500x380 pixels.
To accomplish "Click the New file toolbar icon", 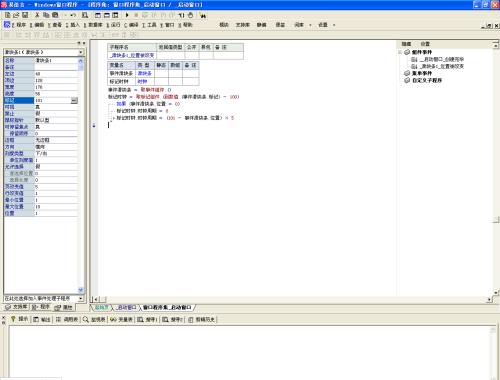I will 8,15.
